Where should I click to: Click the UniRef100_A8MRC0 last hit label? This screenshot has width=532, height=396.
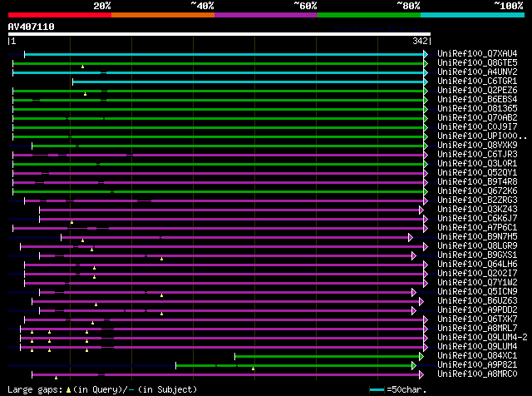[477, 374]
